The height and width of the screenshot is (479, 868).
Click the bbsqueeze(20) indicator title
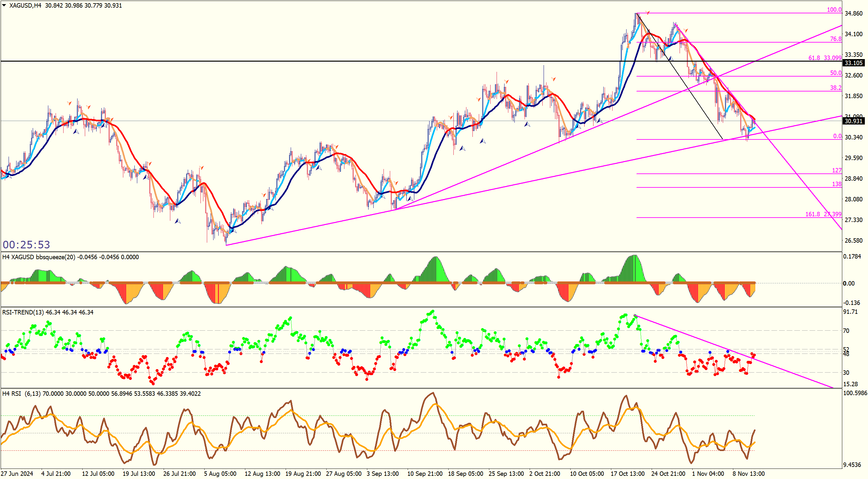[x=70, y=257]
